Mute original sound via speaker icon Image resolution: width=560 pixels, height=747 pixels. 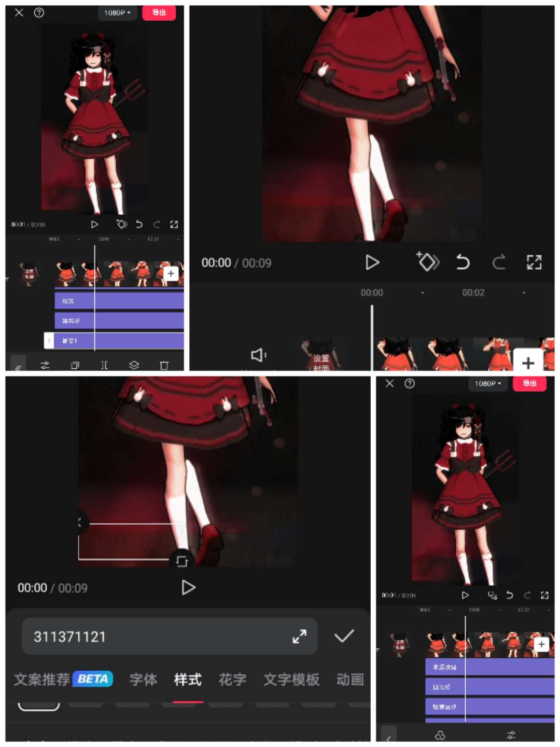coord(258,355)
